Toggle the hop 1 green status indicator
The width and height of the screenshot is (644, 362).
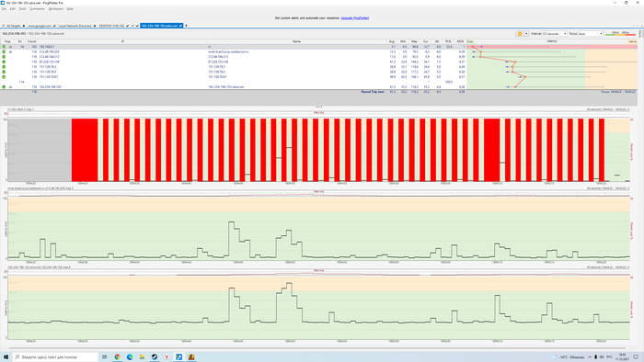(4, 47)
